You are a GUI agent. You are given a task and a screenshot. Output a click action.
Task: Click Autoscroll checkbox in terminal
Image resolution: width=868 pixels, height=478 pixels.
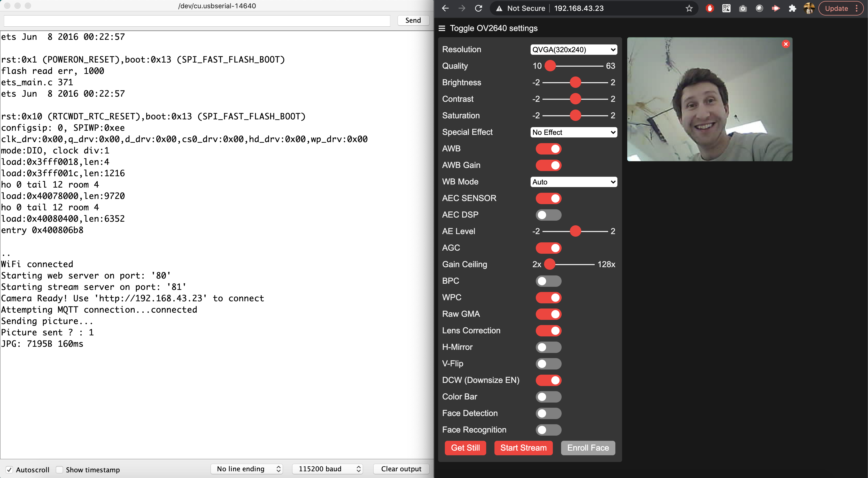9,469
